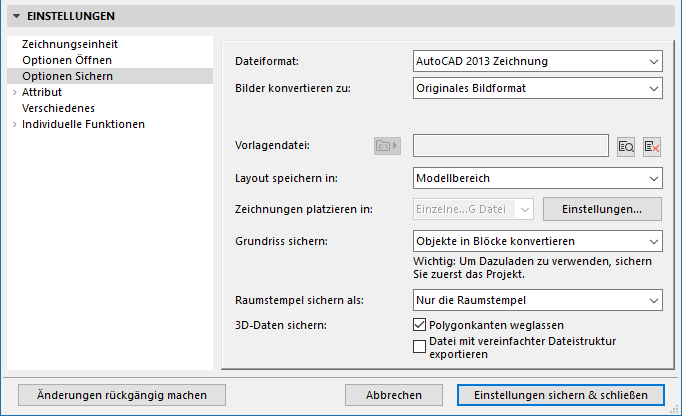Click the Abbrechen button
Screen dimensions: 682x416
393,395
